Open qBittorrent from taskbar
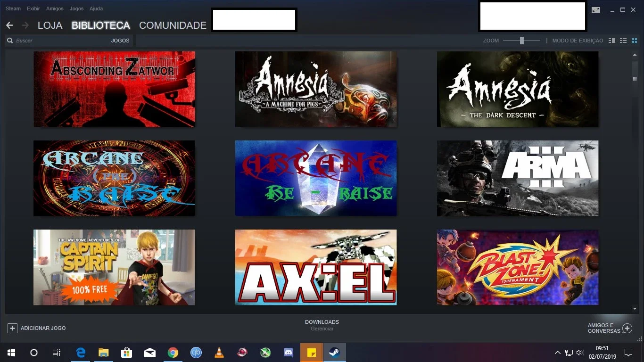644x362 pixels. click(196, 353)
